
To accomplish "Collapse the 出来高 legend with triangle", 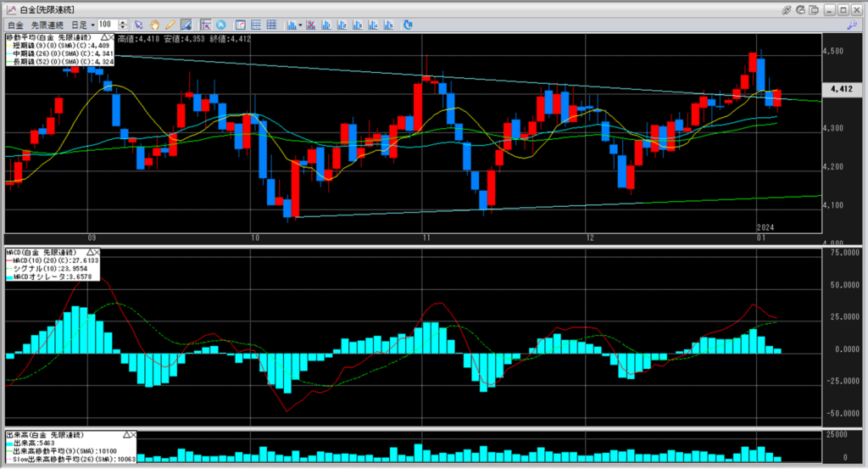I will pyautogui.click(x=126, y=435).
